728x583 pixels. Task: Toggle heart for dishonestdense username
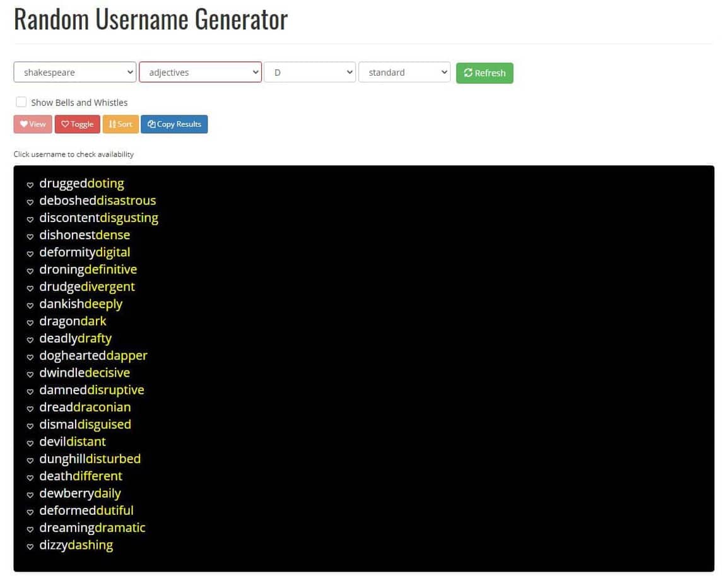(x=30, y=237)
